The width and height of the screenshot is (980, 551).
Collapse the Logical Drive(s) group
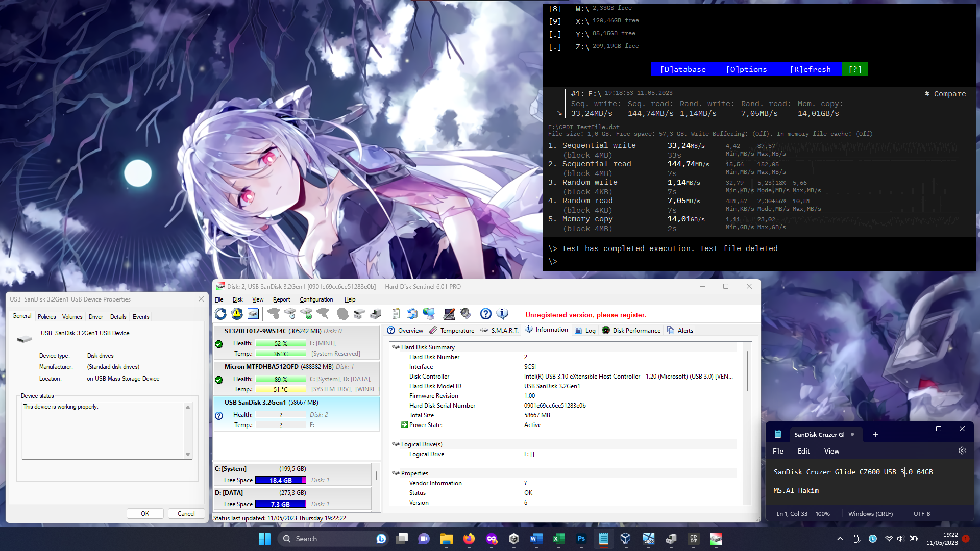click(396, 444)
